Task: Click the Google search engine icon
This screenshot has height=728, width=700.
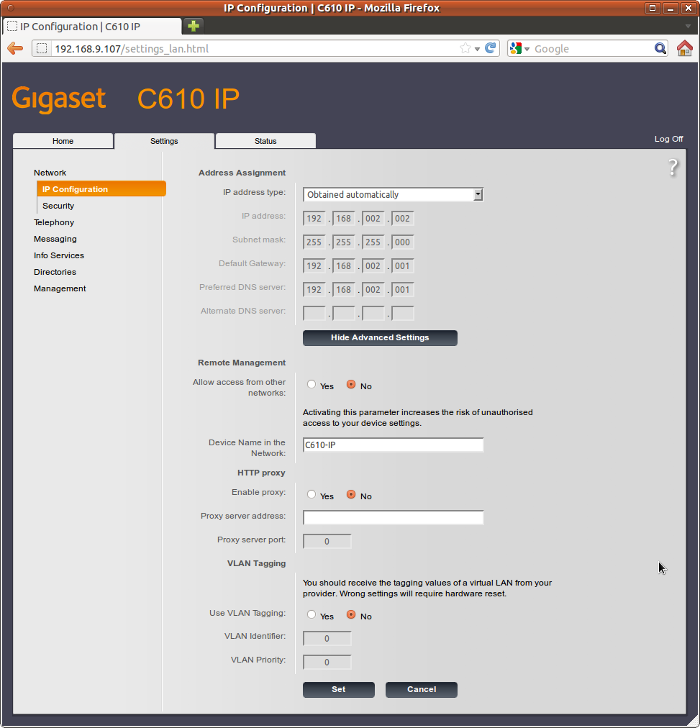Action: (x=515, y=48)
